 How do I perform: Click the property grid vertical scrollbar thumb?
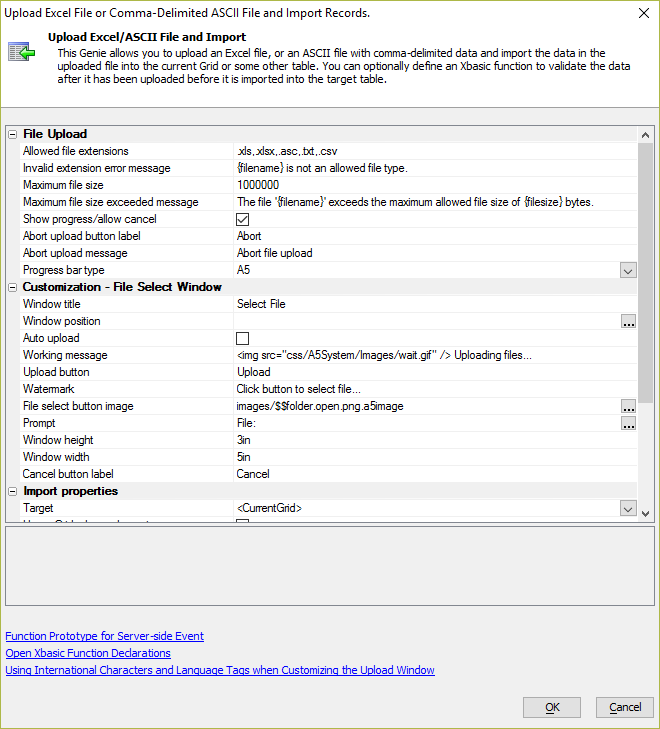pyautogui.click(x=645, y=273)
